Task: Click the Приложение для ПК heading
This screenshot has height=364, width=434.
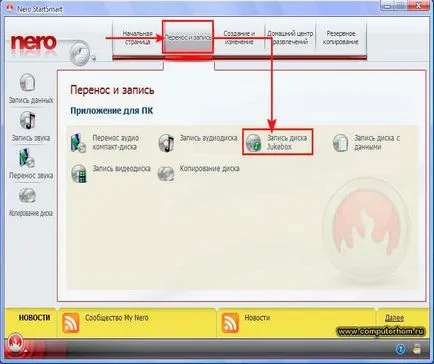Action: click(111, 111)
